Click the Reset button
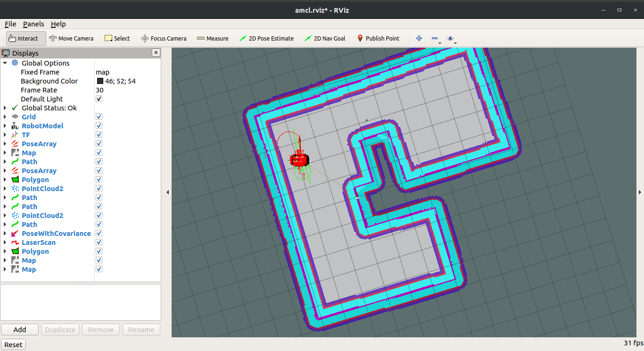Image resolution: width=644 pixels, height=351 pixels. click(13, 345)
